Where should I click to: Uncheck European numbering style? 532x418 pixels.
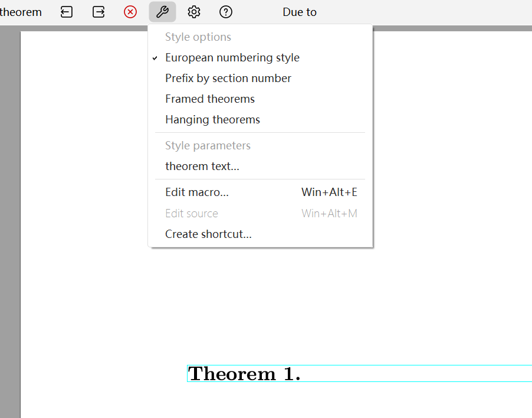pos(232,58)
